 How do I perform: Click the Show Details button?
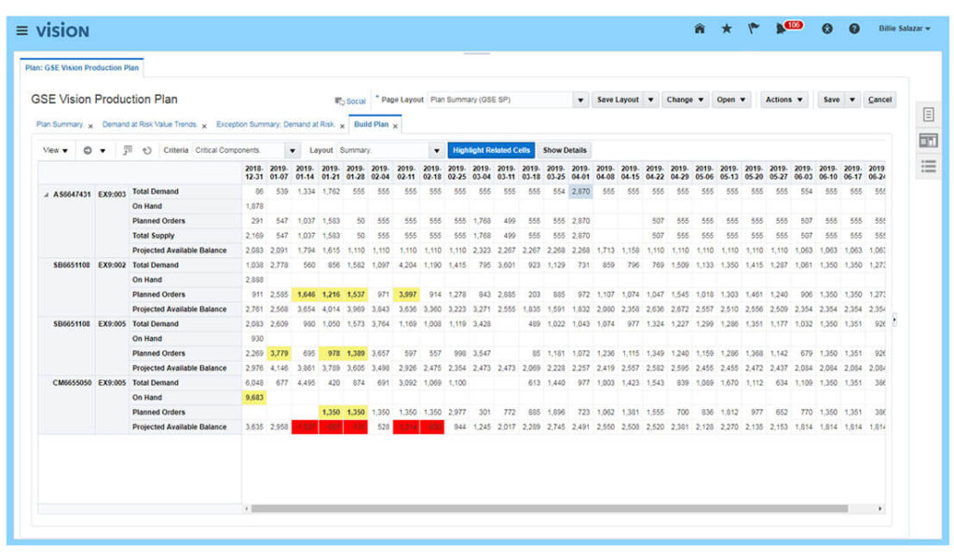click(x=565, y=150)
